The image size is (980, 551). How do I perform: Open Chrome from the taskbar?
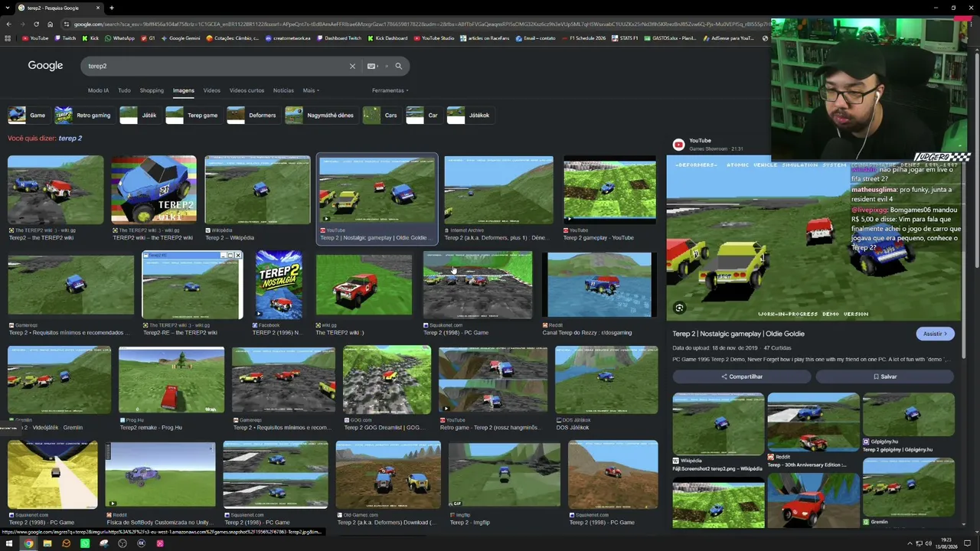click(28, 543)
